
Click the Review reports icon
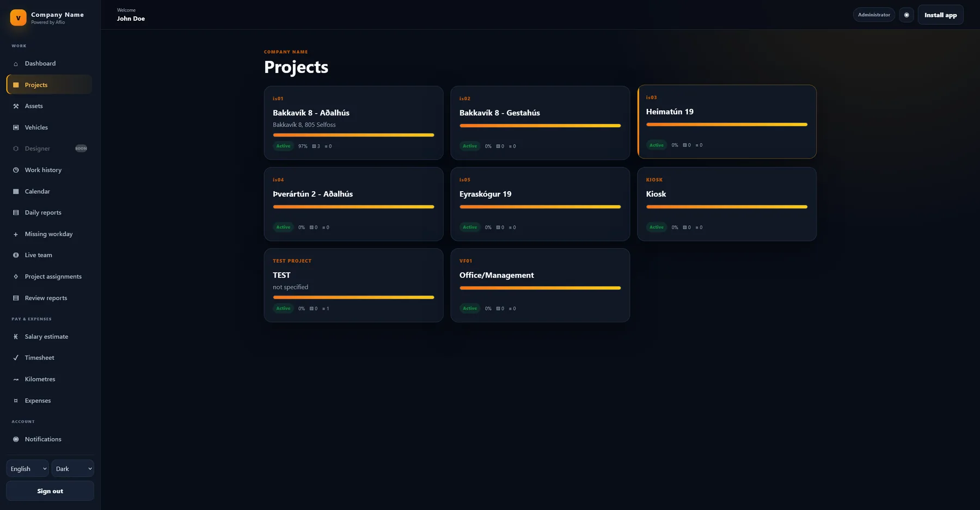[x=16, y=298]
